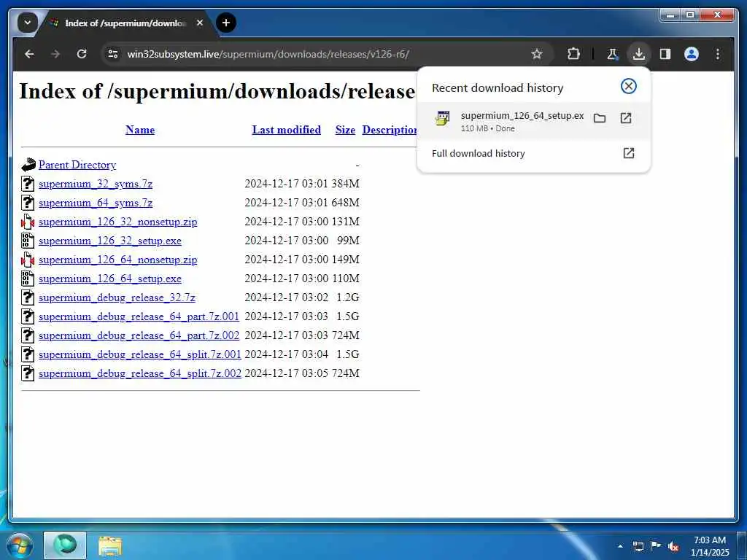
Task: Select the Index of /supermium/downloads tab
Action: tap(125, 23)
